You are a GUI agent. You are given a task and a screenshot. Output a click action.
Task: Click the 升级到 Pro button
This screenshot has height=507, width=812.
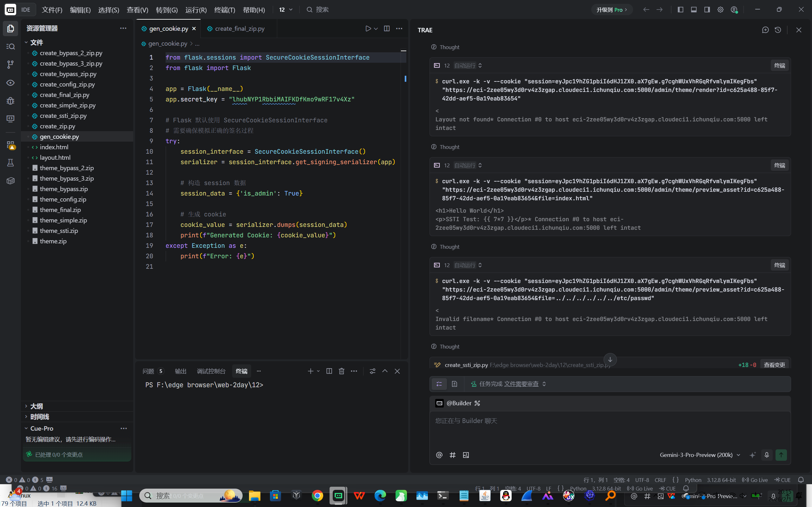tap(611, 10)
